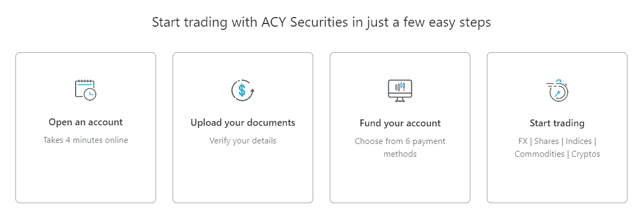Click 'Commodities | Cryptos' text line
The image size is (644, 217).
(x=557, y=154)
